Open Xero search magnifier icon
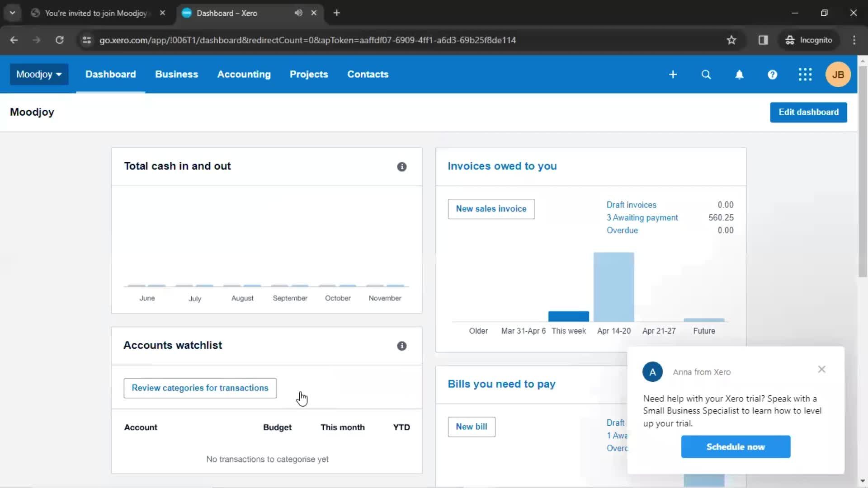Viewport: 868px width, 488px height. pos(706,75)
